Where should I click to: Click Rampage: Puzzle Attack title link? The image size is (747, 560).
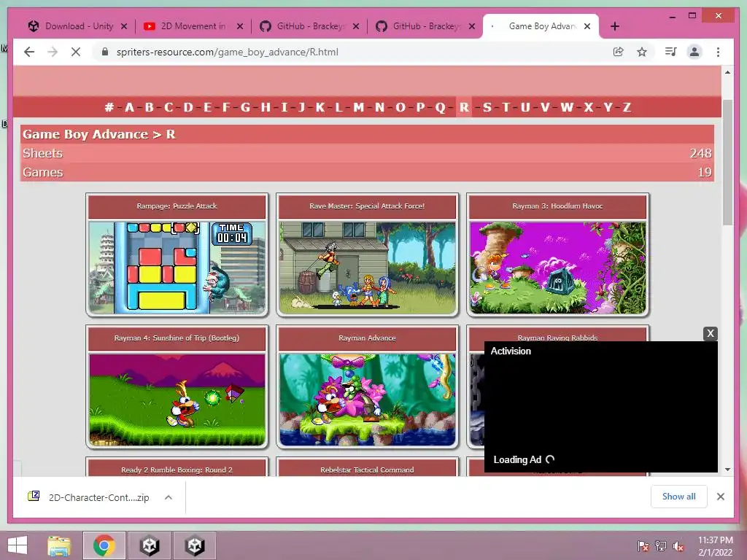tap(177, 206)
